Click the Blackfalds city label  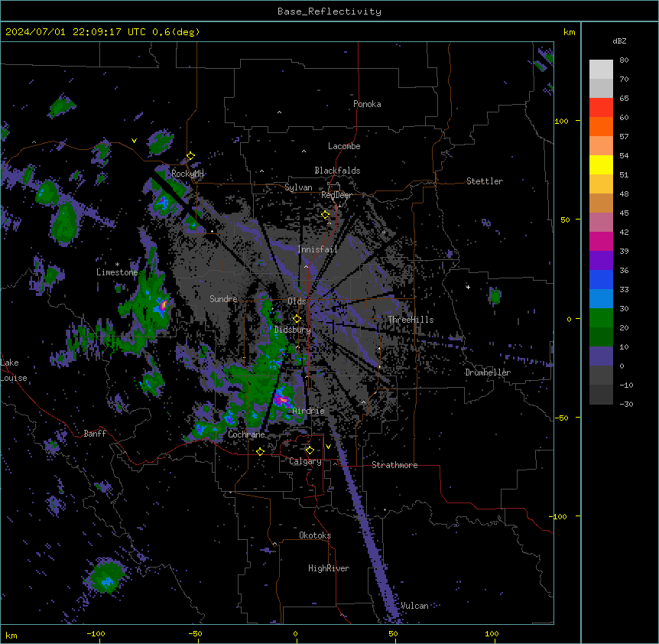pyautogui.click(x=337, y=171)
